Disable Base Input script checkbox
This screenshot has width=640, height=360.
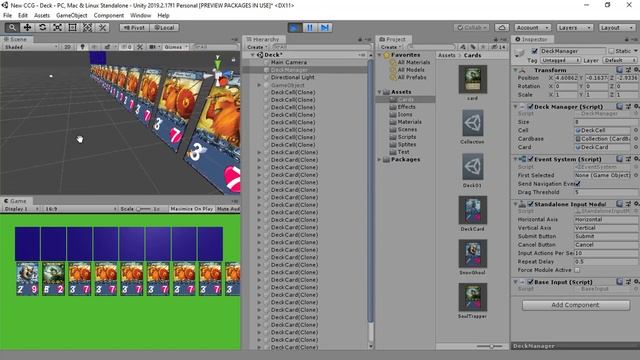(x=531, y=282)
